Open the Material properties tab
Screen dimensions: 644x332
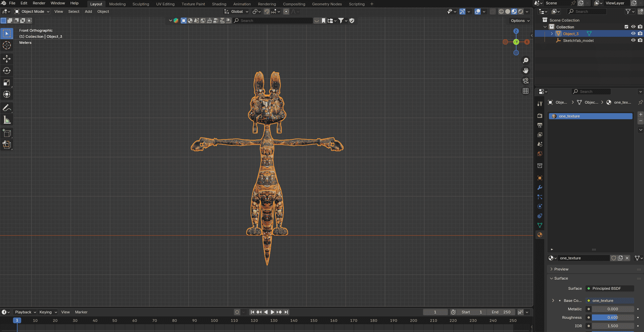[x=540, y=235]
